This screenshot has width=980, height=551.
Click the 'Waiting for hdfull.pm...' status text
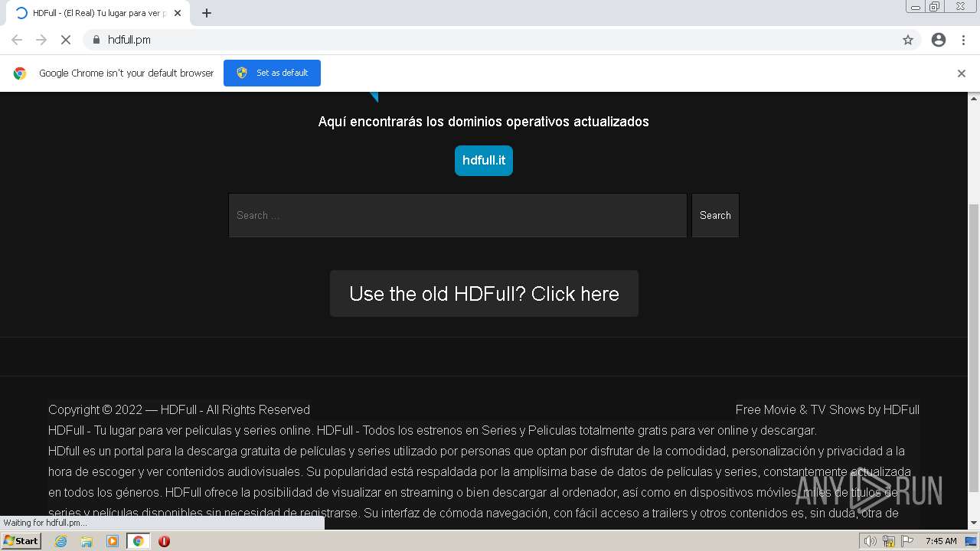[x=45, y=523]
